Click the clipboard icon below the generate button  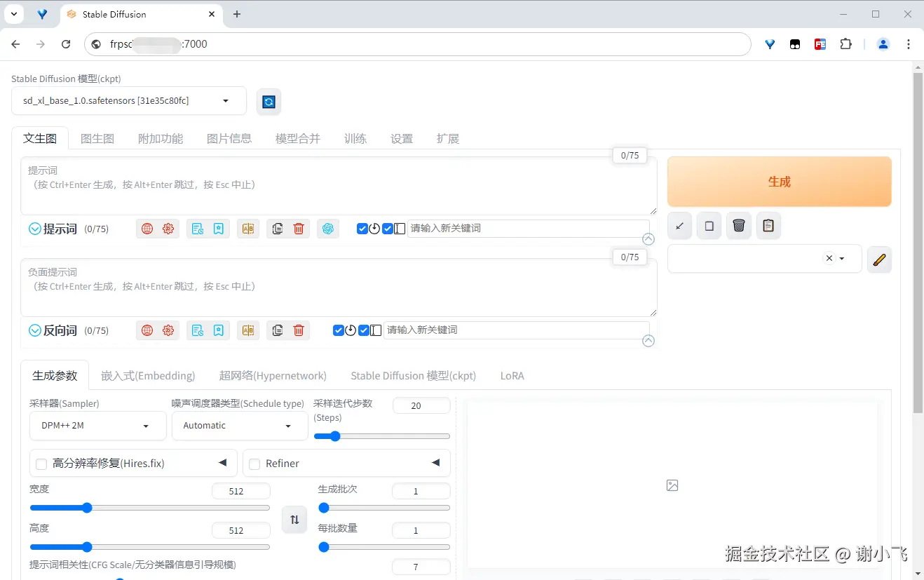768,225
